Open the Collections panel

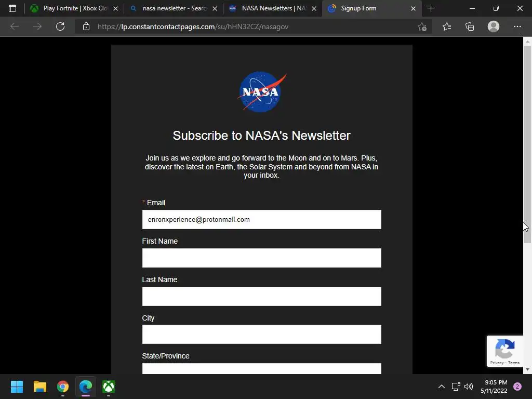pos(470,26)
